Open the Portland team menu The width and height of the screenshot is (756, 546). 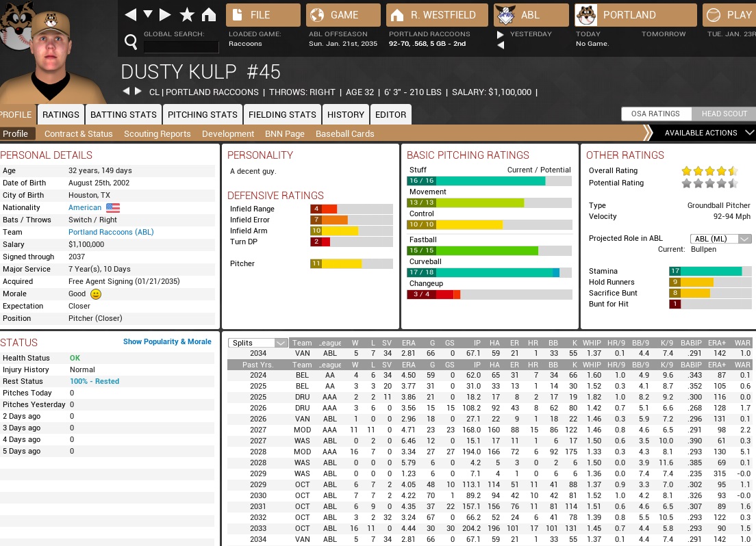click(x=629, y=14)
